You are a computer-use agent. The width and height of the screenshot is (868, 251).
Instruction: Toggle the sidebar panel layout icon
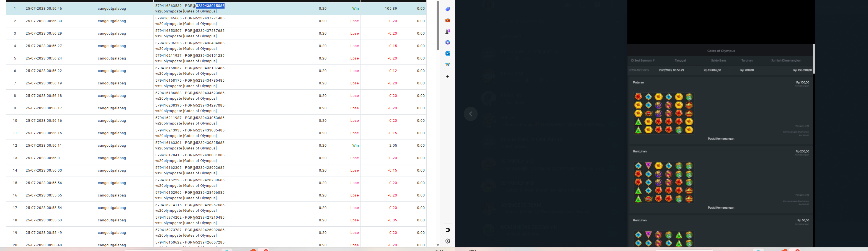447,230
